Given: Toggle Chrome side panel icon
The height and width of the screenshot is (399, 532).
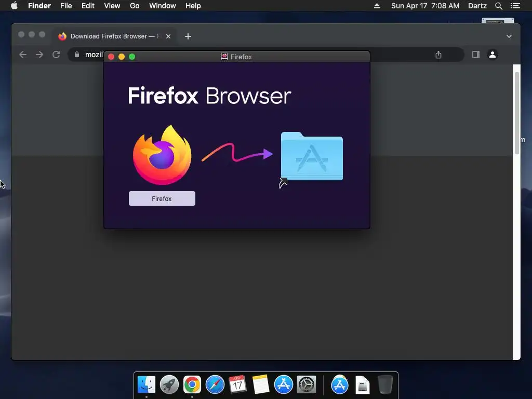Looking at the screenshot, I should pos(476,55).
